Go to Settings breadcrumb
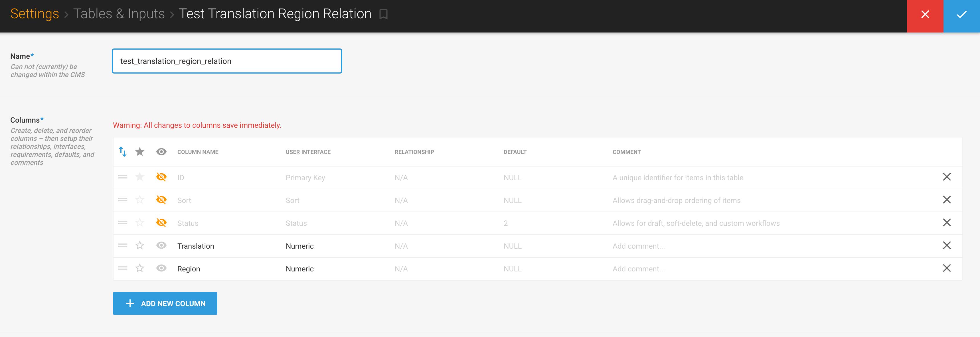The image size is (980, 337). (35, 14)
